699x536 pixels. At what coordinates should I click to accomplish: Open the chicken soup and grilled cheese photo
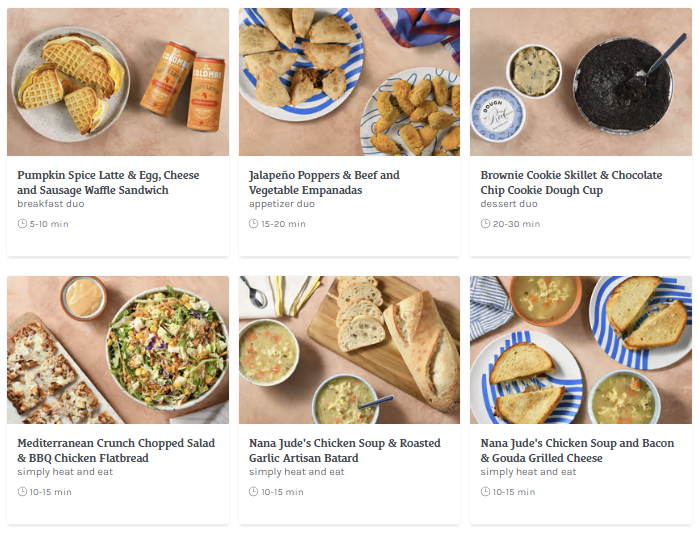pos(581,350)
